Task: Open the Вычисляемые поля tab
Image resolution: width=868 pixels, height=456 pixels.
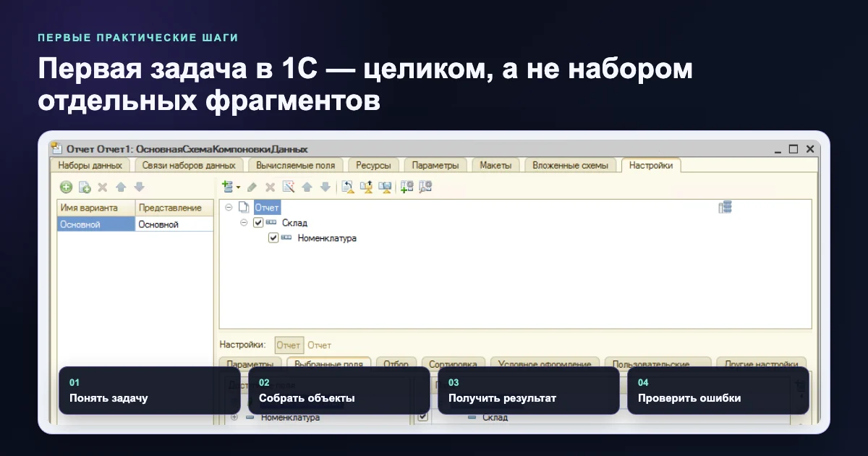Action: [296, 165]
